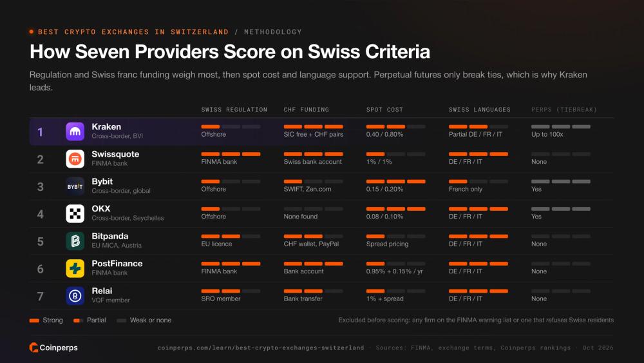This screenshot has width=644, height=363.
Task: Open the Best Crypto Exchanges in Switzerland breadcrumb
Action: coord(133,32)
